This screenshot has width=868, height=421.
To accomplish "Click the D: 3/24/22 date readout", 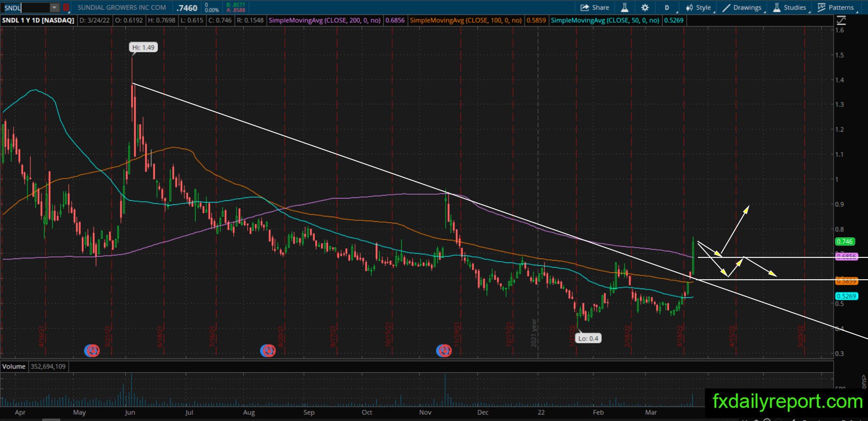I will pos(94,20).
